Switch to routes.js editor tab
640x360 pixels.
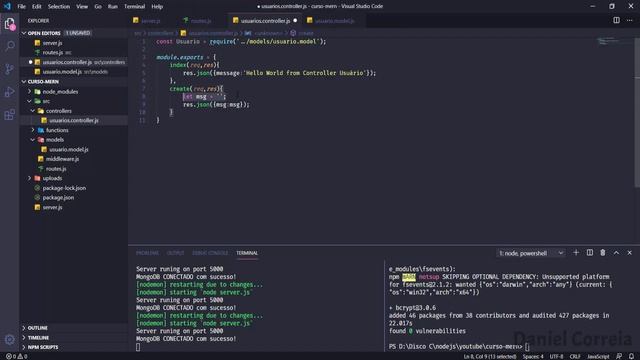pos(200,20)
